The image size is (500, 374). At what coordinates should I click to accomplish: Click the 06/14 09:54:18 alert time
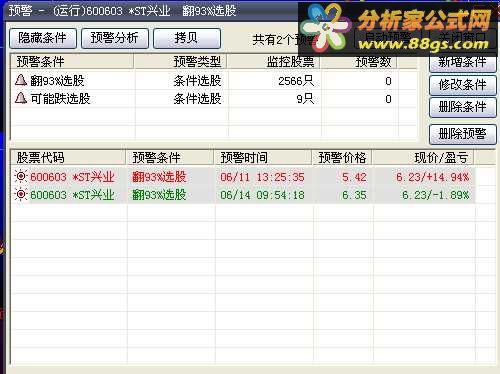(x=262, y=195)
